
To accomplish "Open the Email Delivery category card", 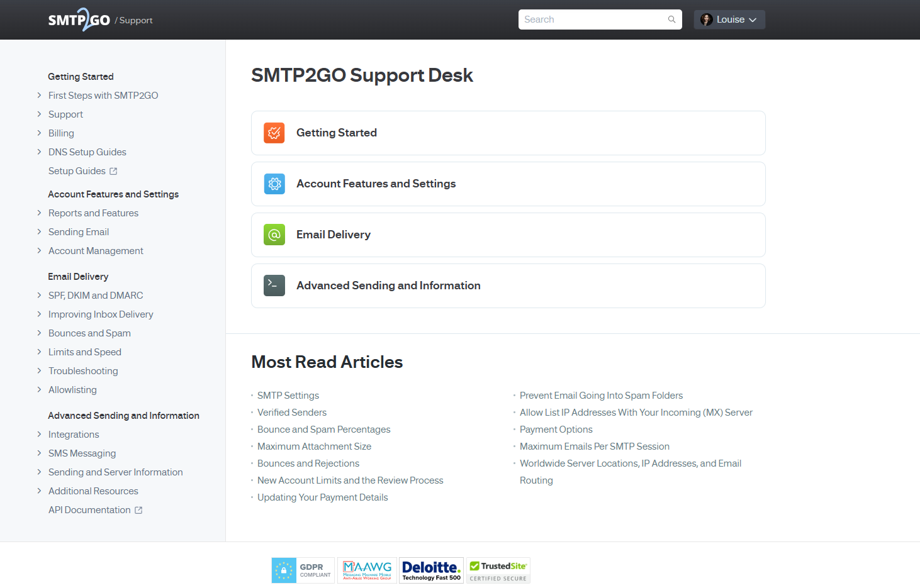I will (x=508, y=235).
